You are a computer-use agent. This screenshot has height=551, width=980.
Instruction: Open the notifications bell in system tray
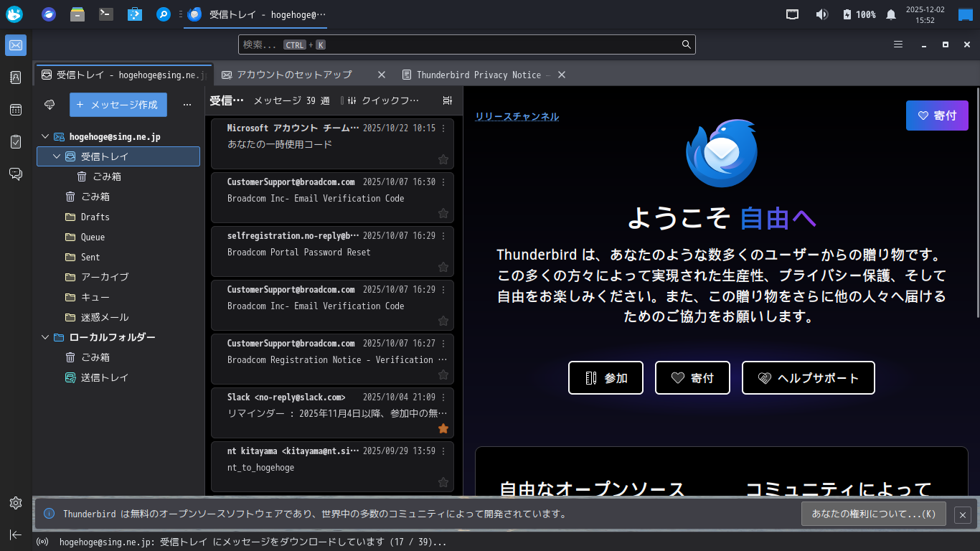(x=891, y=14)
